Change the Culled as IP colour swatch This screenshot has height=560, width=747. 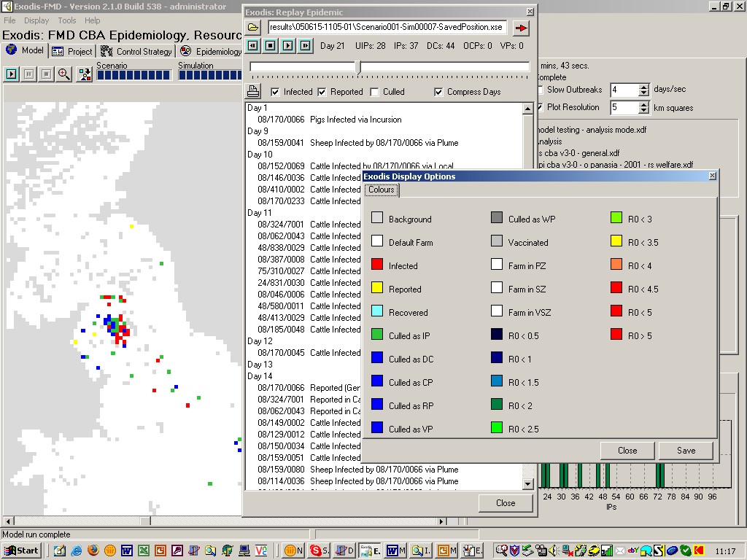(377, 334)
